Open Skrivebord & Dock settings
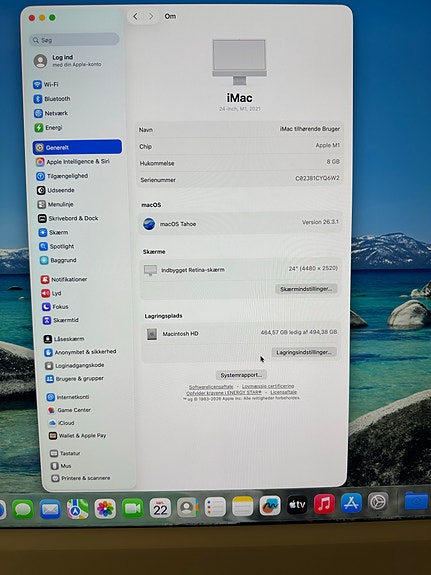 pyautogui.click(x=68, y=218)
